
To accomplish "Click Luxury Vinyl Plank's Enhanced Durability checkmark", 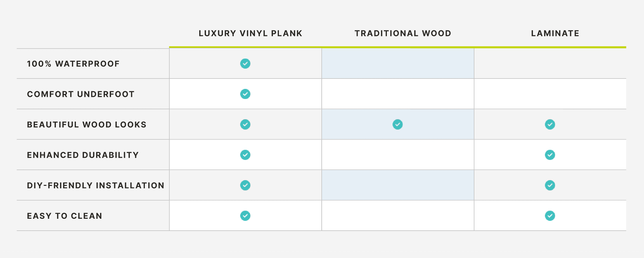I will 245,155.
